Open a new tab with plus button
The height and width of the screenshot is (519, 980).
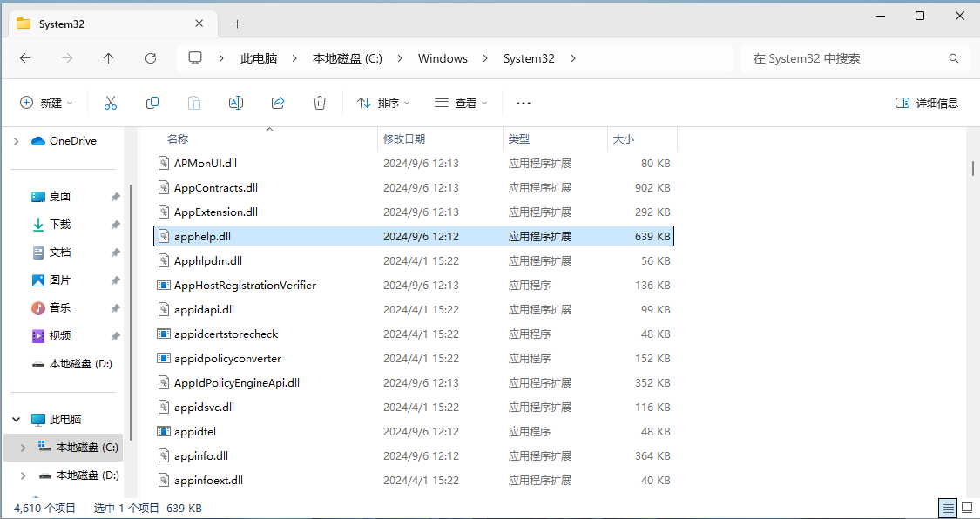click(x=237, y=24)
